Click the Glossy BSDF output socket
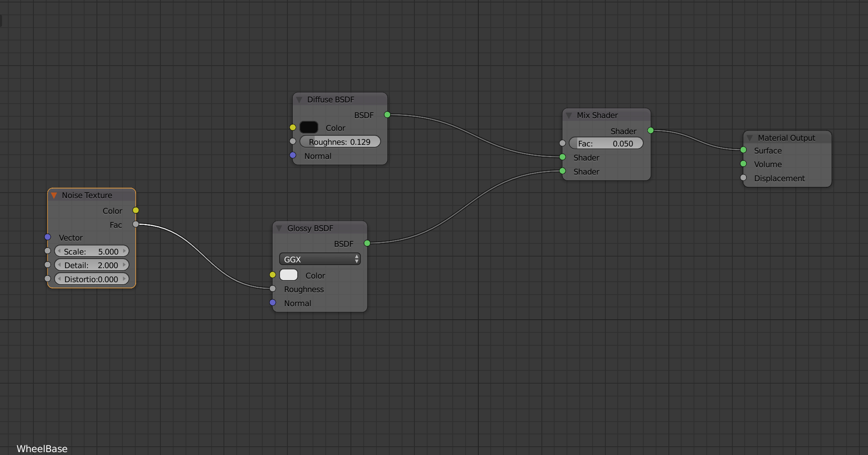This screenshot has width=868, height=455. pyautogui.click(x=367, y=243)
